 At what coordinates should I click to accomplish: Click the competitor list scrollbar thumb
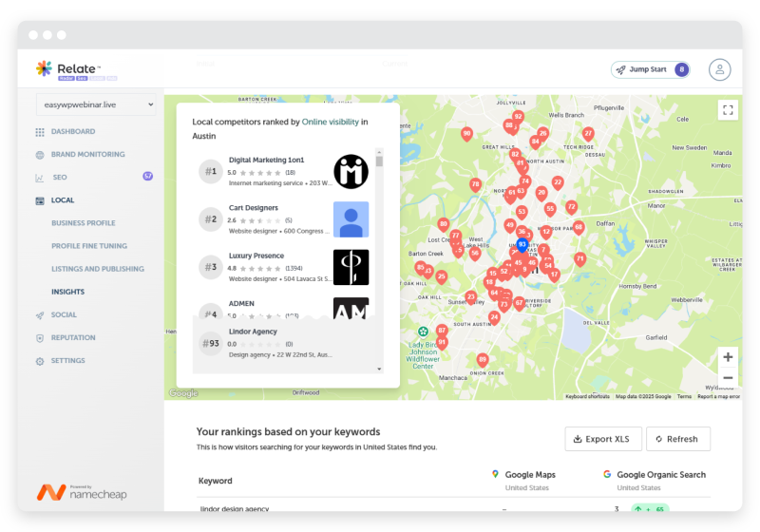(x=379, y=161)
